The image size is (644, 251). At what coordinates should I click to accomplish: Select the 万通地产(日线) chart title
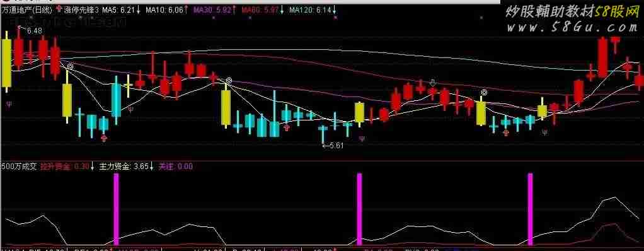26,10
